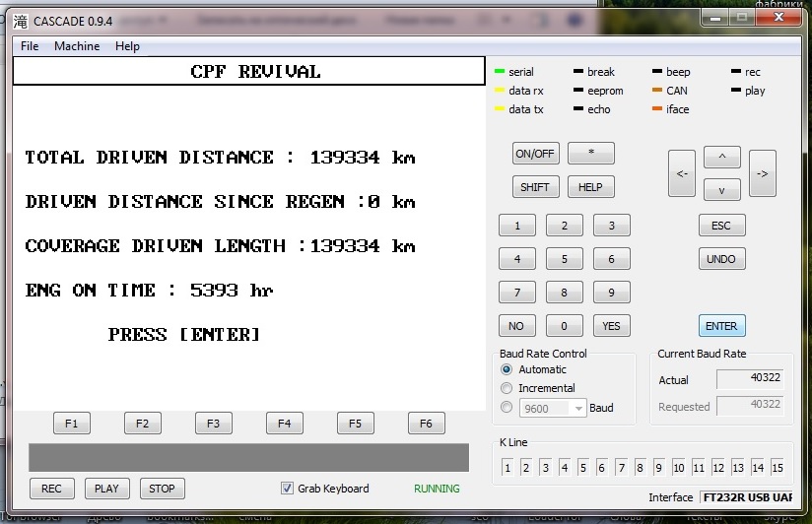Select the Automatic baud rate option

(507, 369)
